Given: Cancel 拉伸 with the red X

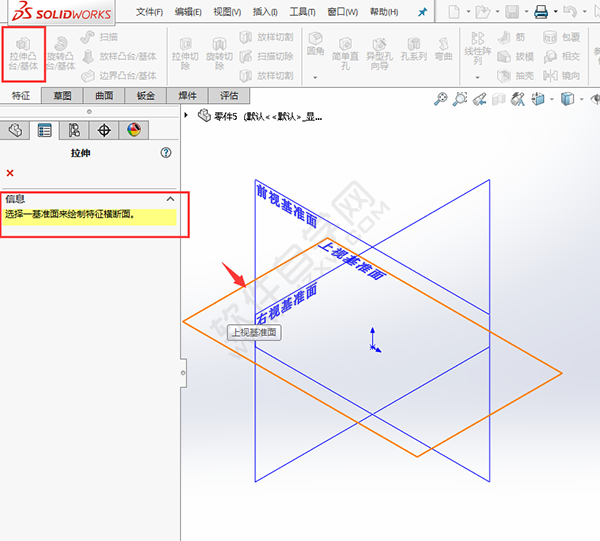Looking at the screenshot, I should click(x=10, y=173).
